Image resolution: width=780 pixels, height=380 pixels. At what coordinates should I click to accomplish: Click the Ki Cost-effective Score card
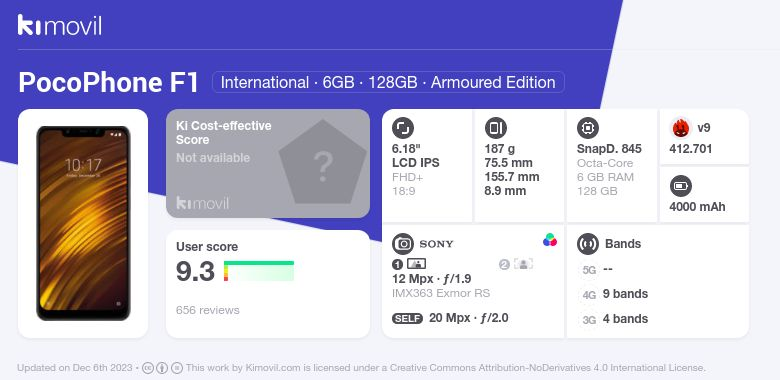tap(268, 163)
